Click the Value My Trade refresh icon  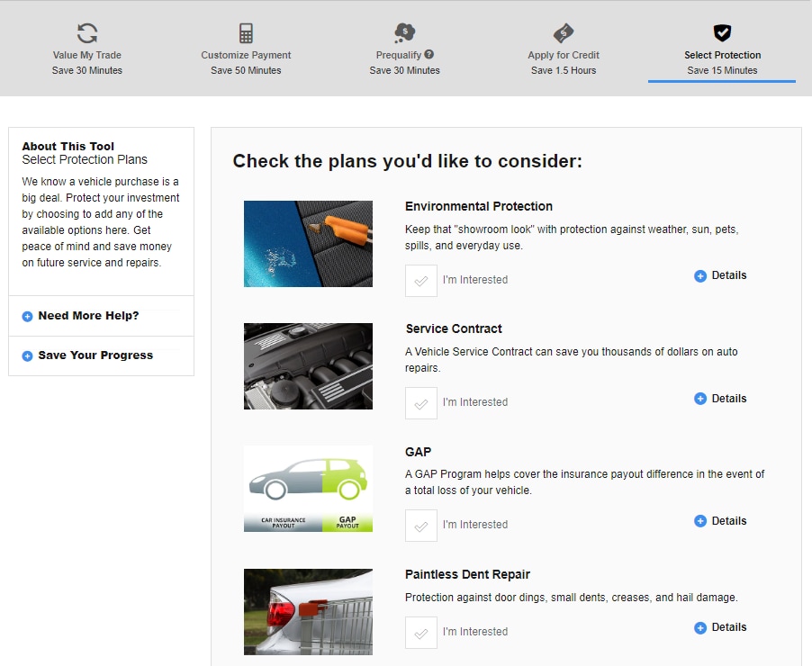pyautogui.click(x=87, y=33)
